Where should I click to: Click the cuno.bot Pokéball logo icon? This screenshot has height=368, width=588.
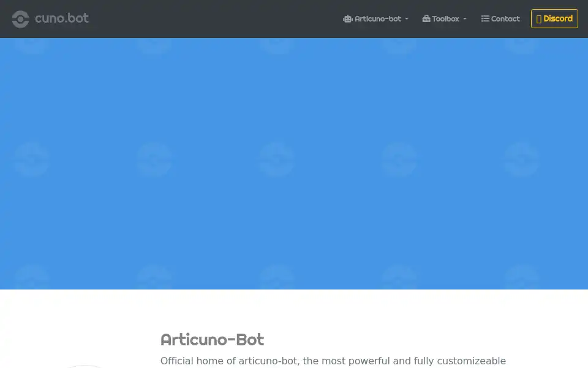(x=20, y=19)
